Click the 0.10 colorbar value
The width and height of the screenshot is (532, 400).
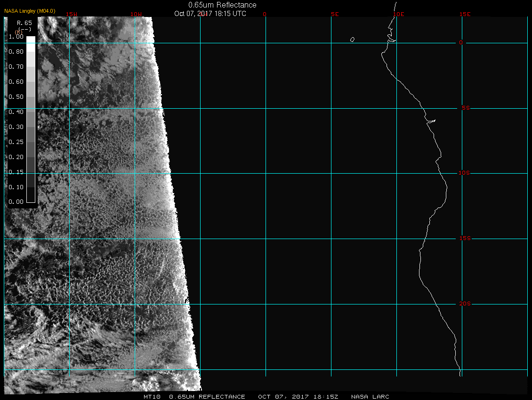click(x=16, y=187)
